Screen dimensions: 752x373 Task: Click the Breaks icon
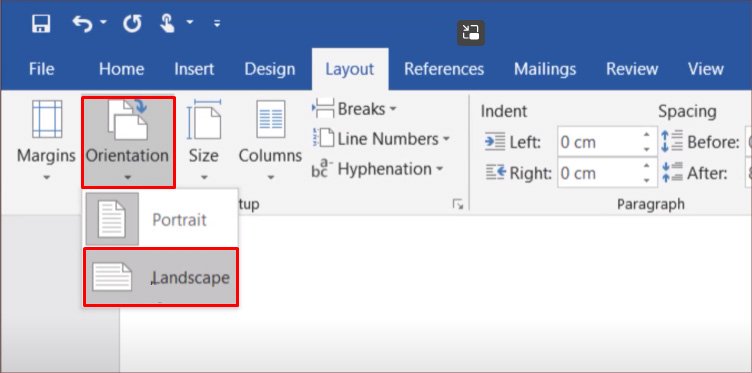pyautogui.click(x=324, y=108)
